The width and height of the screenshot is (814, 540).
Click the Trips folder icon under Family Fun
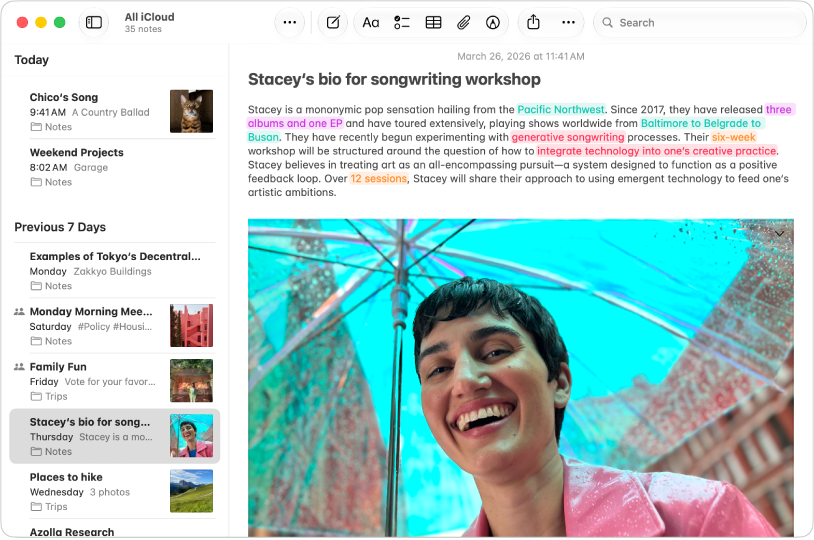click(x=36, y=396)
